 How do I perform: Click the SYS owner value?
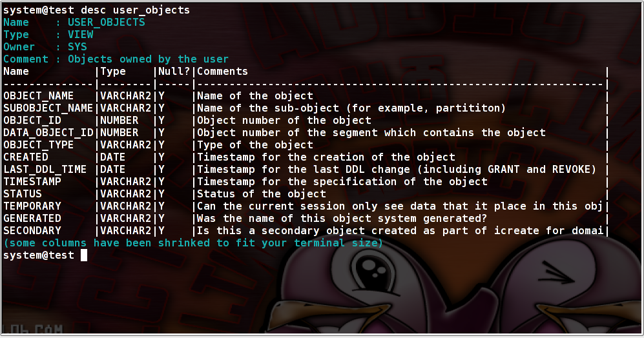78,46
